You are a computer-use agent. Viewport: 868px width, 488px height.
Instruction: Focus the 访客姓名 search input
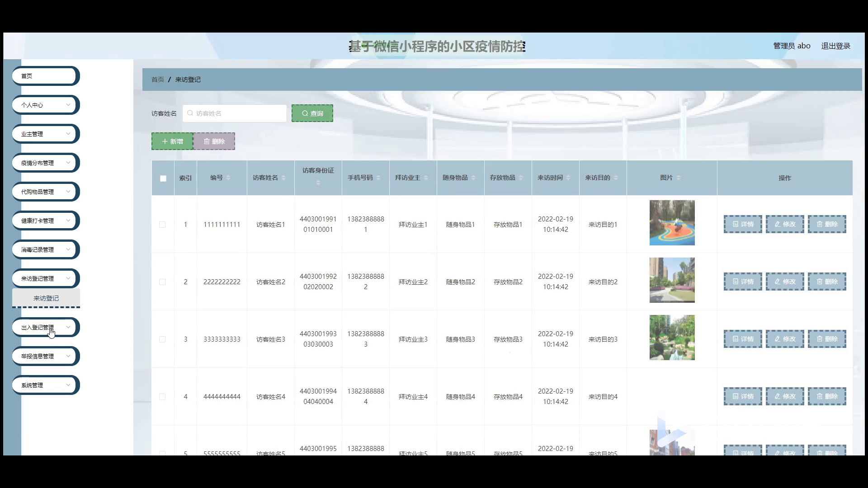click(x=235, y=113)
